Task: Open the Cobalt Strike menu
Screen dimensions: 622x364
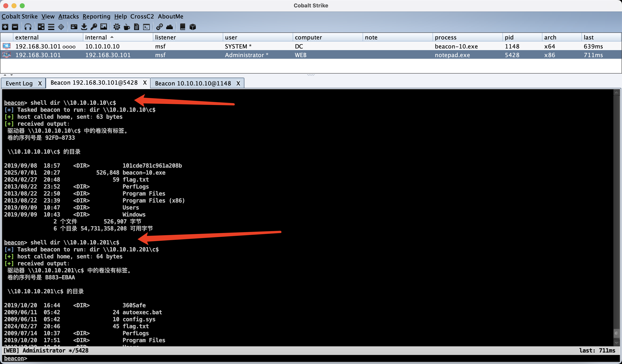Action: click(x=20, y=16)
